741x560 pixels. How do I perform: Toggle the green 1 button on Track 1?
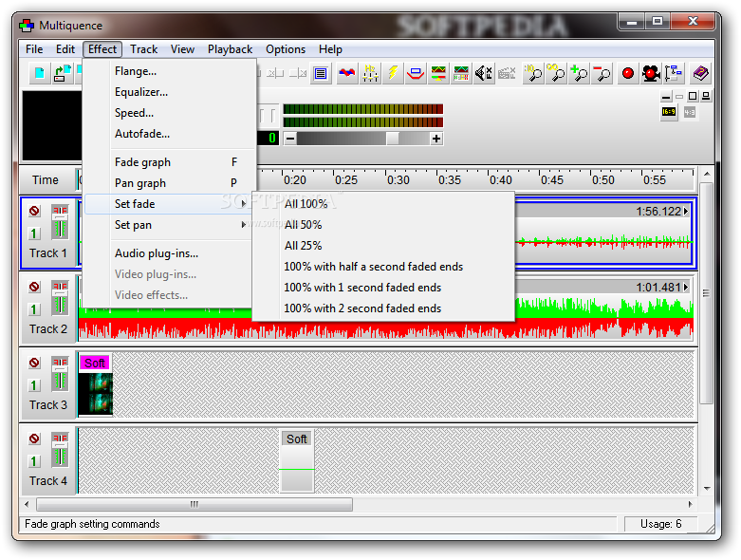tap(33, 233)
